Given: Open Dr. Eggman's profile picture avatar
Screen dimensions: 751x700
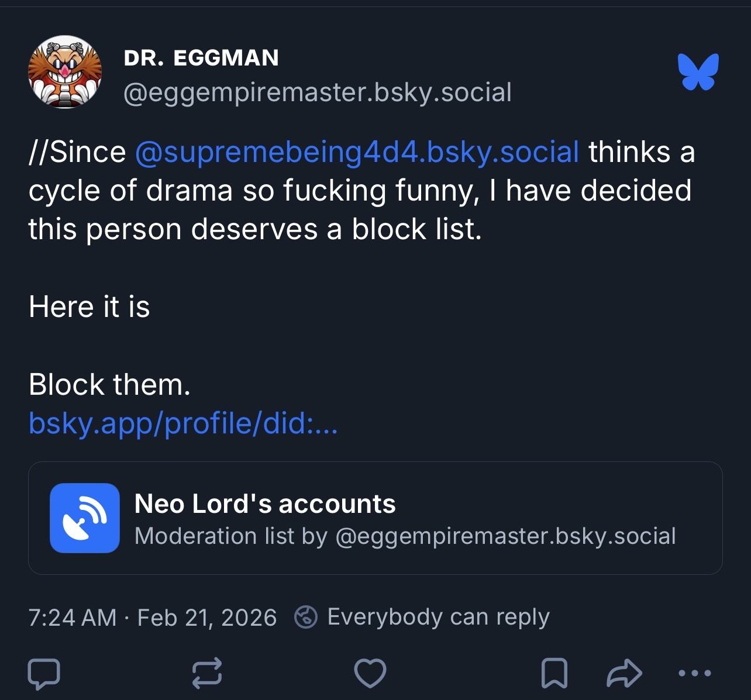Looking at the screenshot, I should coord(64,72).
